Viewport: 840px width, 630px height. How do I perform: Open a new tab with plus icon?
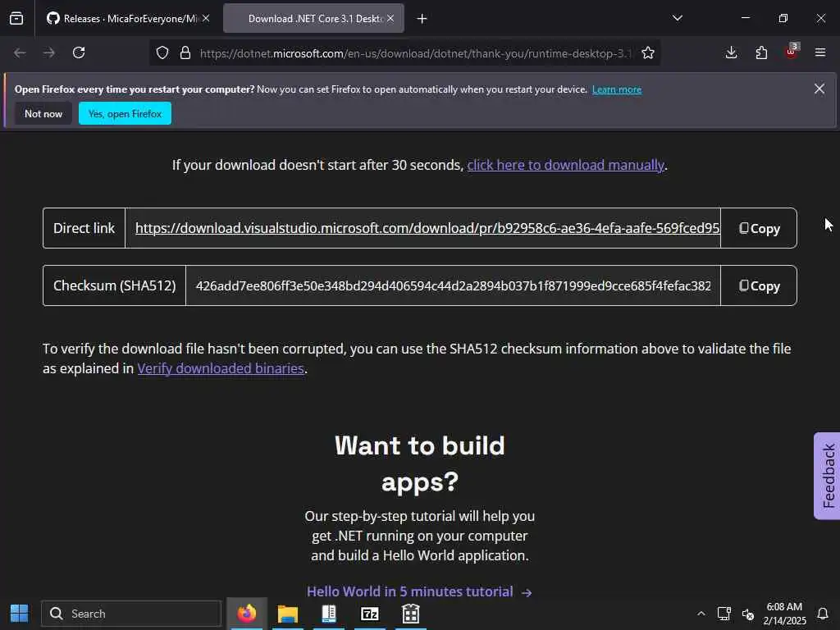(422, 19)
